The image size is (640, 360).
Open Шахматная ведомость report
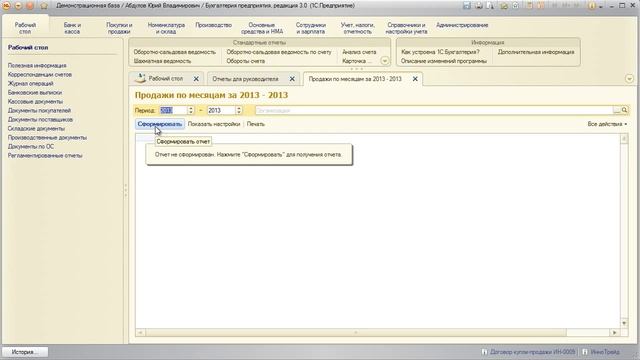point(162,61)
